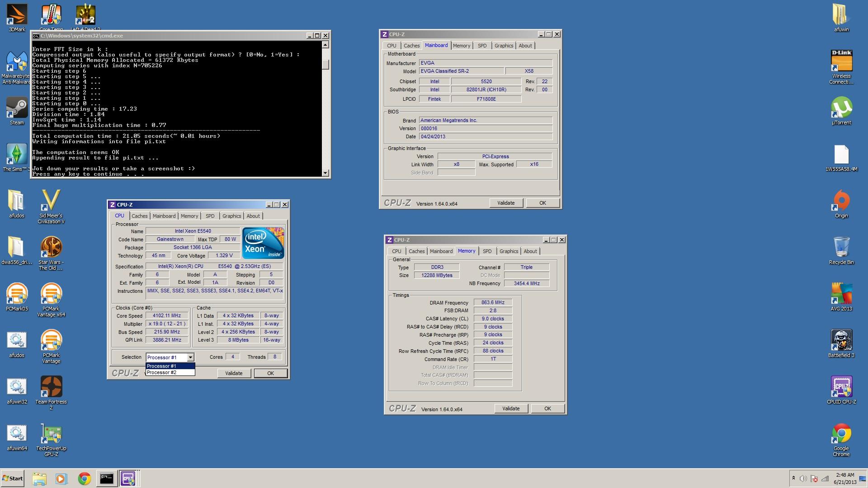868x488 pixels.
Task: Click cmd window scrollbar up arrow
Action: (x=325, y=45)
